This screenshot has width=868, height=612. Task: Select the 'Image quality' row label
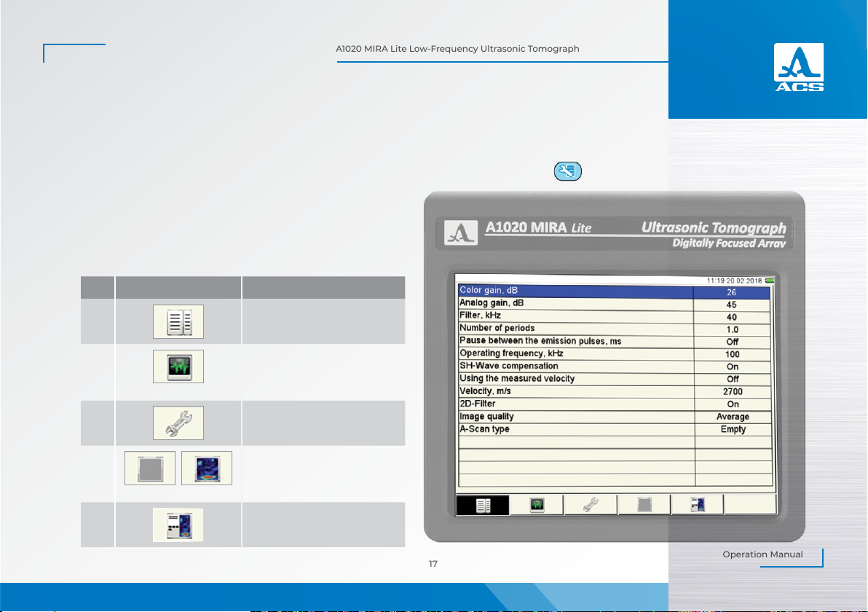486,417
